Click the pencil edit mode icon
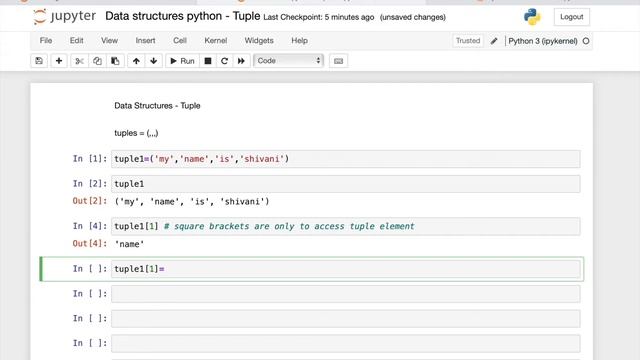The width and height of the screenshot is (640, 360). pyautogui.click(x=494, y=41)
